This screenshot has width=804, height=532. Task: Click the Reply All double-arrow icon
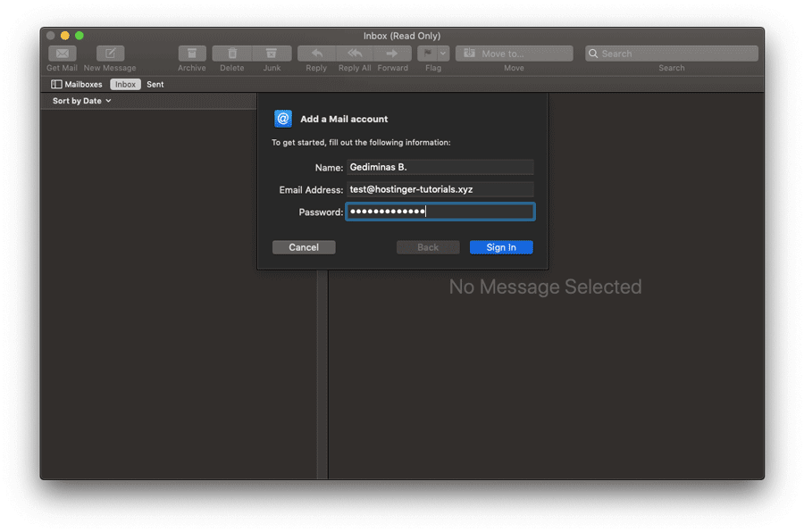pyautogui.click(x=355, y=54)
